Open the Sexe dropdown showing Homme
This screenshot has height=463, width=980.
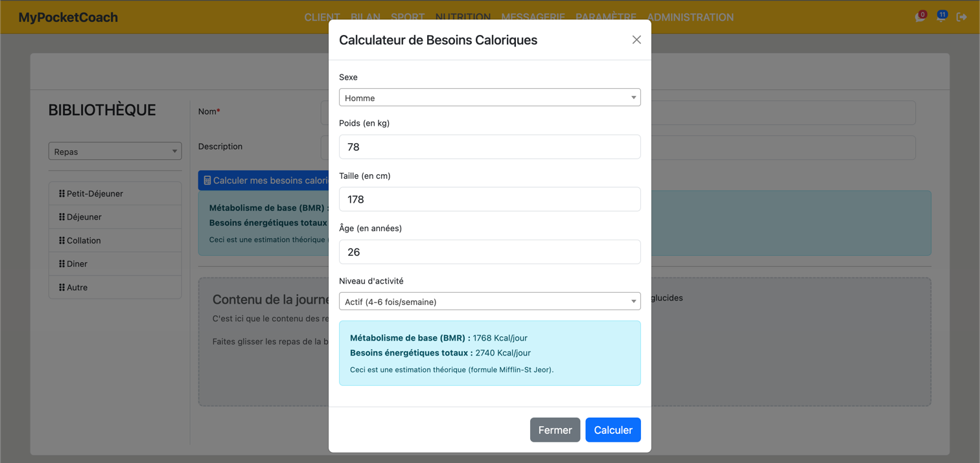(x=489, y=97)
